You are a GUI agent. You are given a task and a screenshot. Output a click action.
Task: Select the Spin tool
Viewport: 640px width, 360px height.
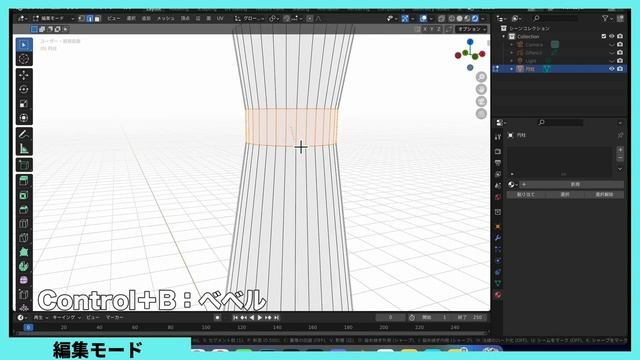coord(24,267)
